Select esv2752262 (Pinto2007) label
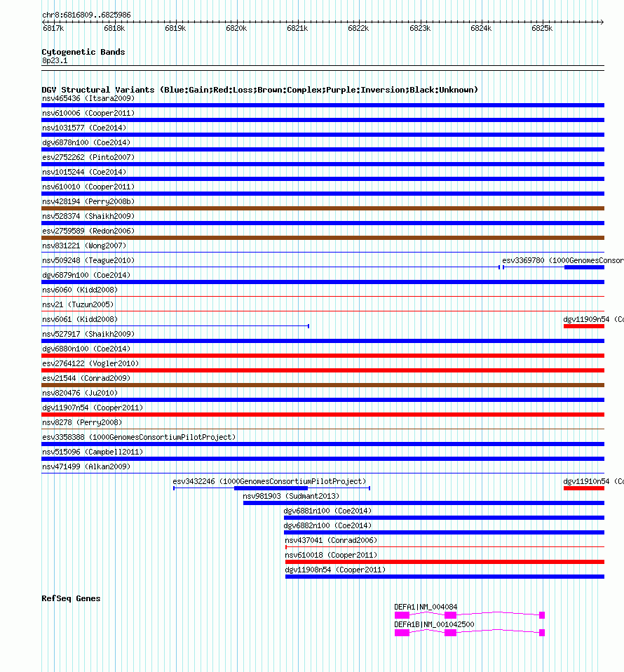624x672 pixels. 88,157
